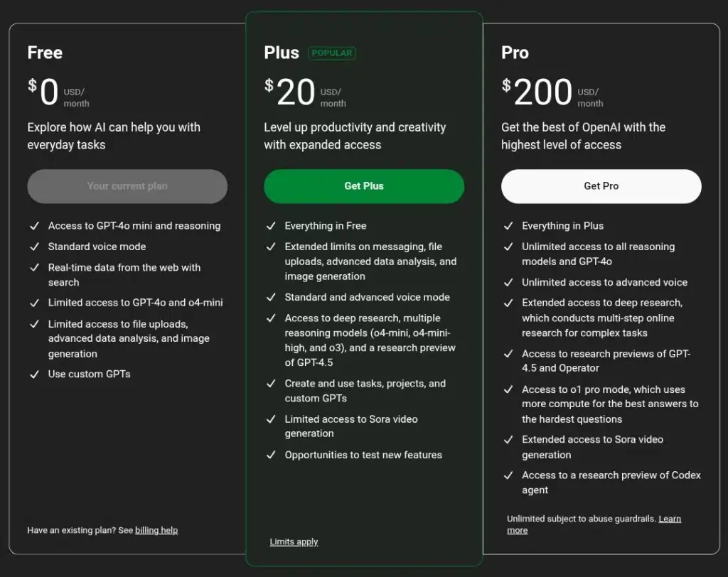Click the checkmark next to Access to o1 pro mode
The width and height of the screenshot is (728, 577).
tap(508, 389)
